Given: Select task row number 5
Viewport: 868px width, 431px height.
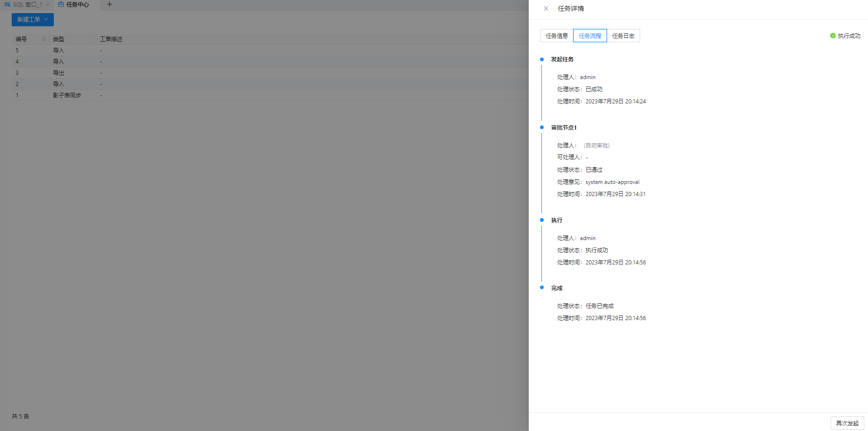Looking at the screenshot, I should click(x=270, y=50).
